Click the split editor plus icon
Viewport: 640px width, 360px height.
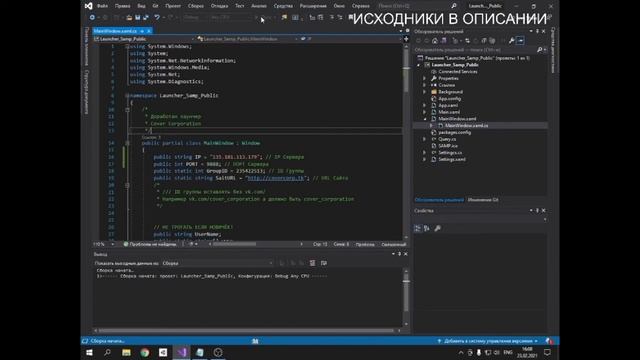[x=406, y=39]
